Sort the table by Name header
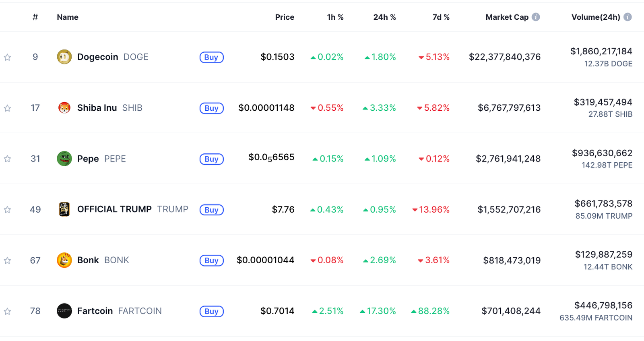 pos(68,17)
